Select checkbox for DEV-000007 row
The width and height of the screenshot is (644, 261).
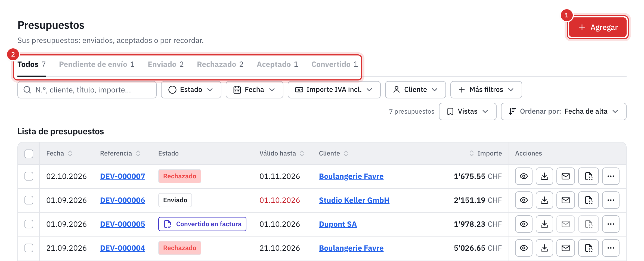29,176
